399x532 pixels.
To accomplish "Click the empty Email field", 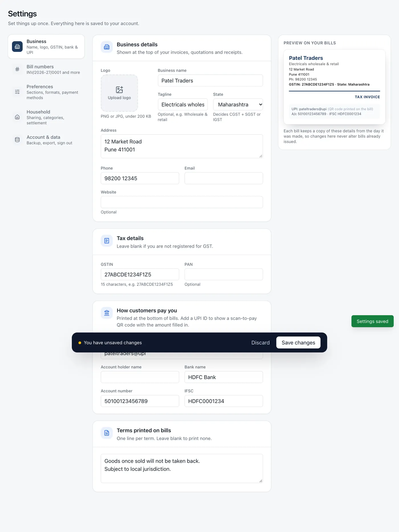I will click(x=224, y=178).
